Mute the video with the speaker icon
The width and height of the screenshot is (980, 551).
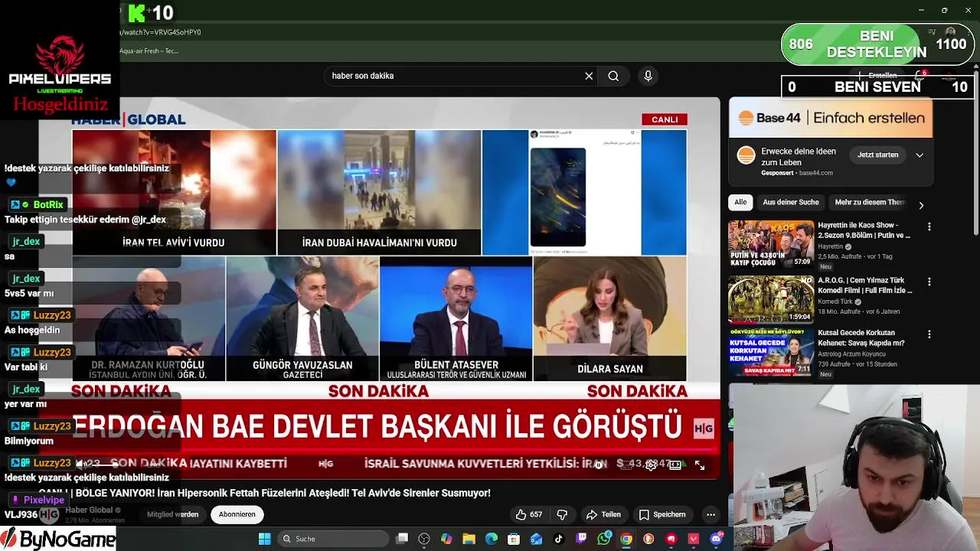(80, 464)
